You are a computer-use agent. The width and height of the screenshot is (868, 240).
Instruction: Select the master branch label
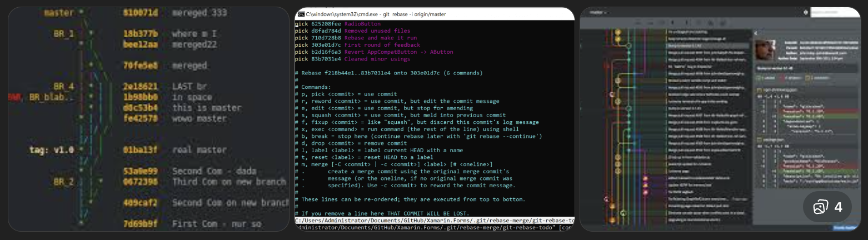pos(59,12)
